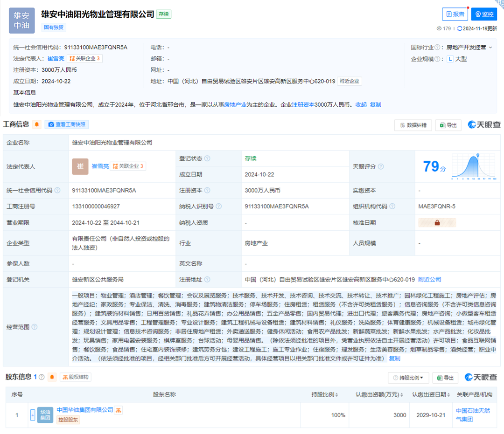504x434 pixels.
Task: Open 崔雪亮 link in 工商信息 table
Action: point(100,166)
